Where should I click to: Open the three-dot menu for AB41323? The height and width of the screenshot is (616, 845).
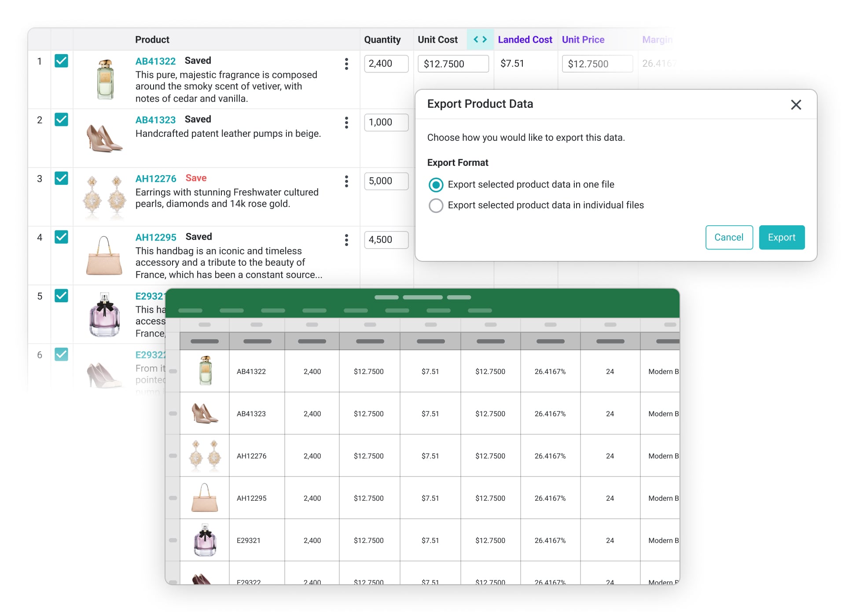tap(346, 122)
